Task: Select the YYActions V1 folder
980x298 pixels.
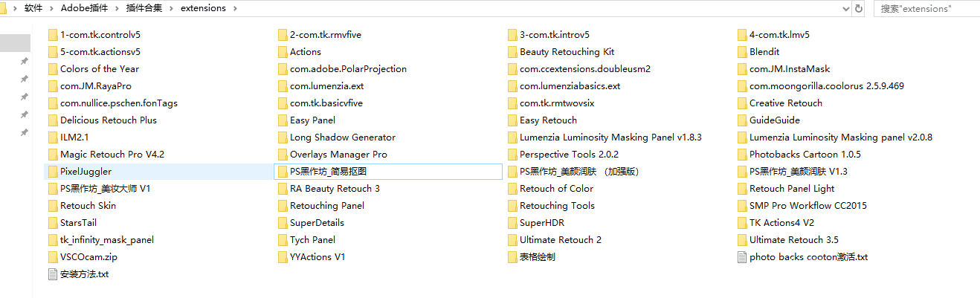Action: [x=312, y=257]
